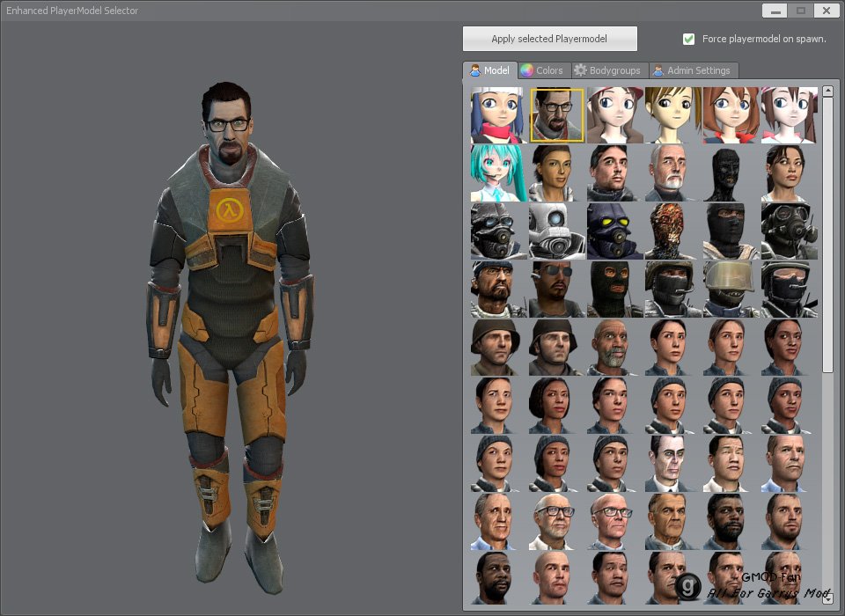Choose the blonde anime girl with dark eyes
This screenshot has height=616, width=845.
(672, 115)
